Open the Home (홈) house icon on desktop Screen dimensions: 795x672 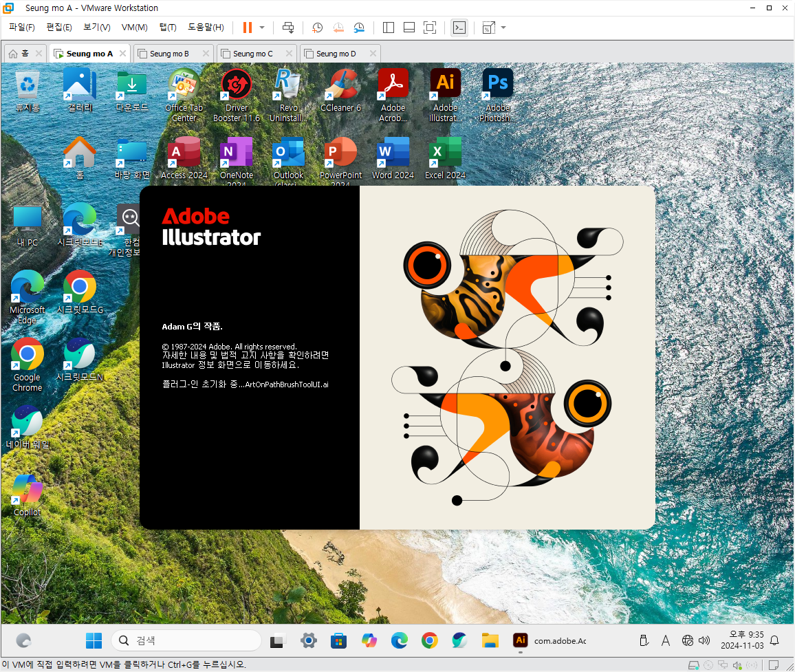[80, 158]
